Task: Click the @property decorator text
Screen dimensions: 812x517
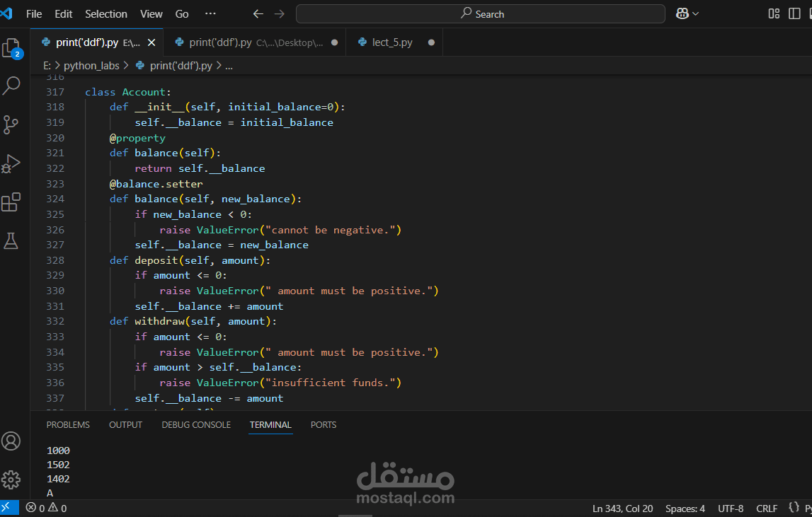Action: [x=137, y=138]
